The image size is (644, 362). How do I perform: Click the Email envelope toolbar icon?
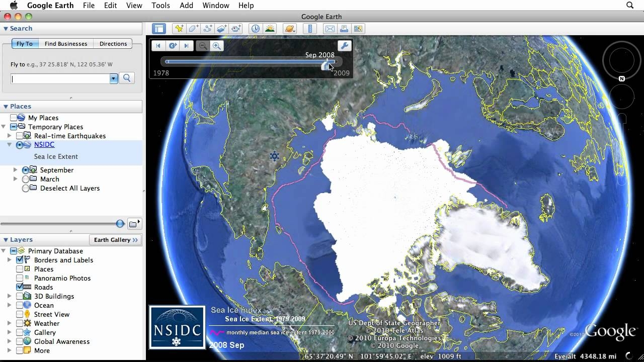[x=329, y=29]
